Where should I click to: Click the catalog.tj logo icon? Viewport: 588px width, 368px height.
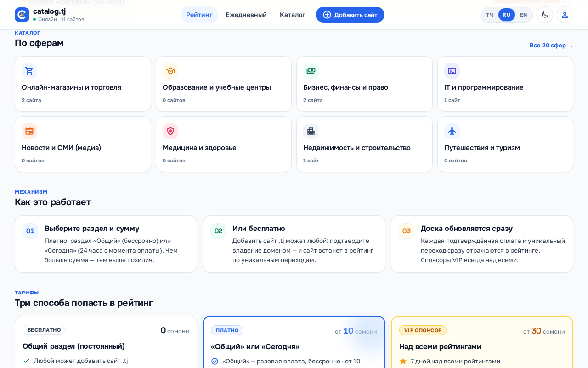pyautogui.click(x=22, y=15)
